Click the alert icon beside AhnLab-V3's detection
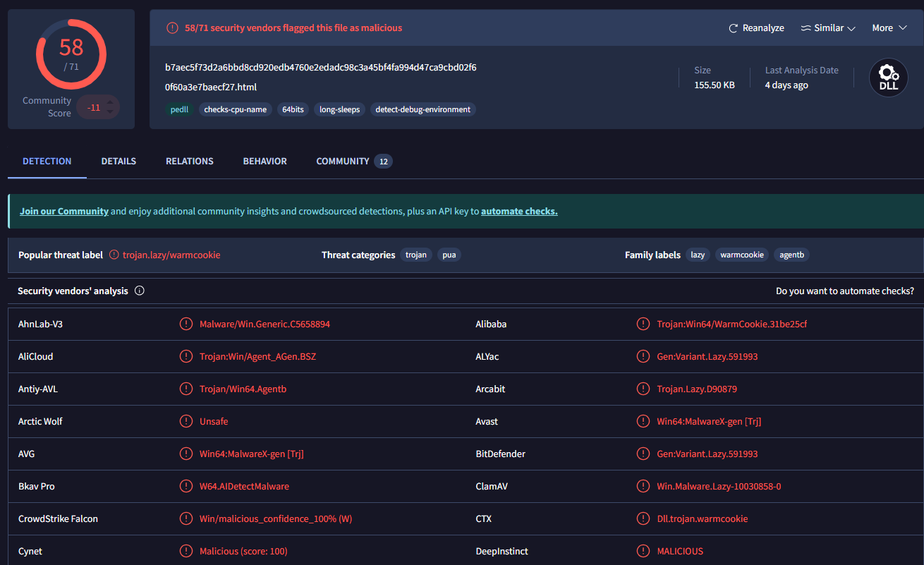 (x=186, y=324)
